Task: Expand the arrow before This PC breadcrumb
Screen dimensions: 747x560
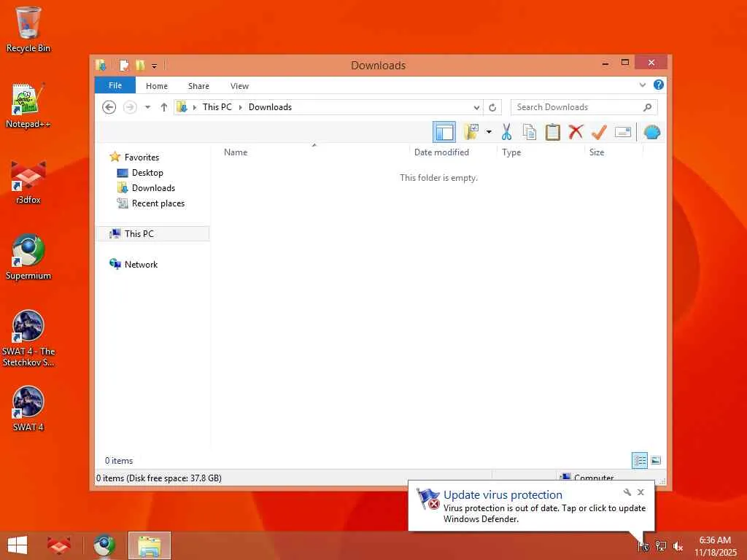Action: pos(194,108)
